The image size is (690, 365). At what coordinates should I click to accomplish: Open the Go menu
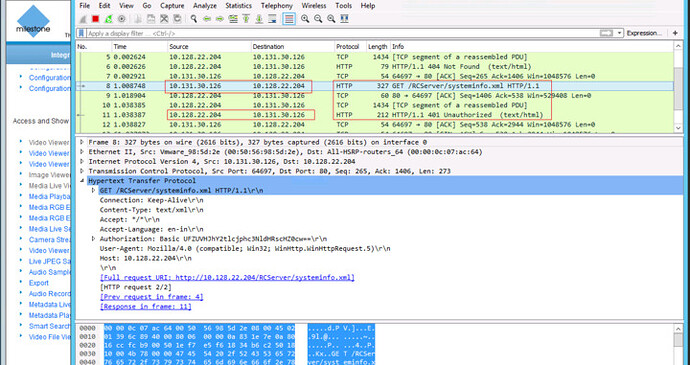coord(147,6)
